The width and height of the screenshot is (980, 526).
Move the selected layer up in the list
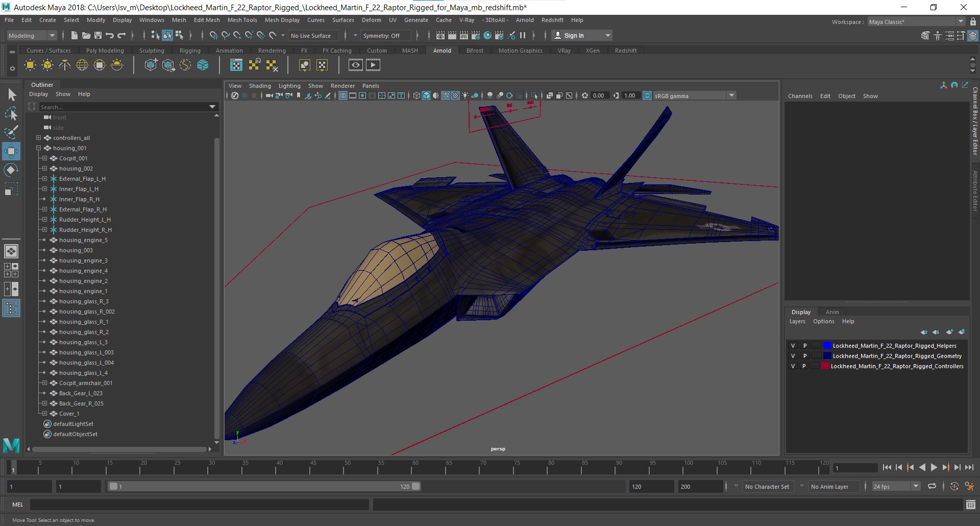tap(924, 332)
